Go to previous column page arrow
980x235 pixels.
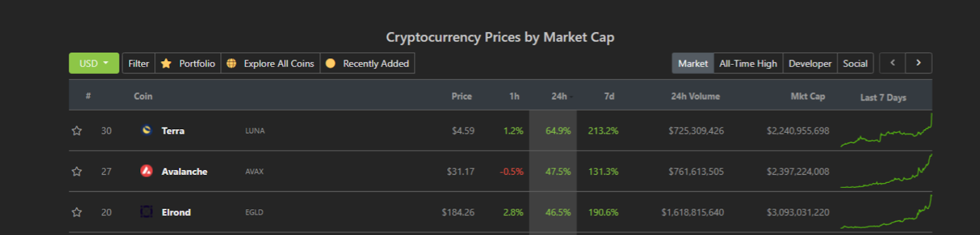[892, 63]
